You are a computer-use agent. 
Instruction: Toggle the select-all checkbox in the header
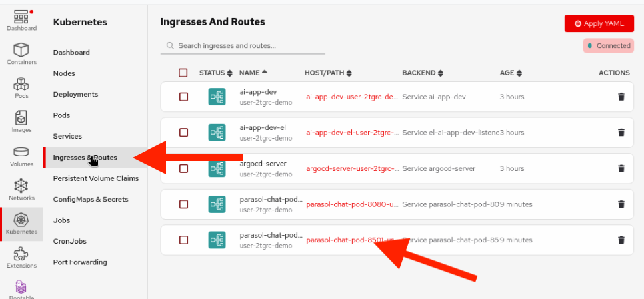point(183,73)
